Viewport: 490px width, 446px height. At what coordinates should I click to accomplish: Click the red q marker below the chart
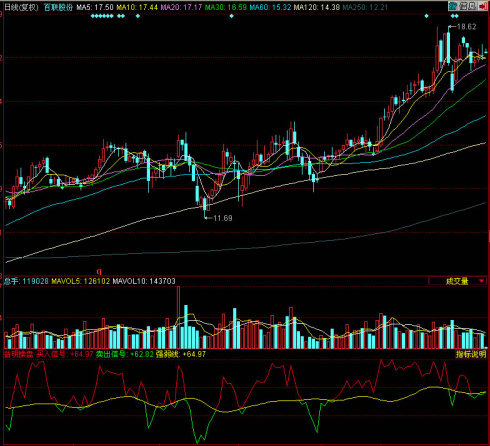click(x=99, y=271)
